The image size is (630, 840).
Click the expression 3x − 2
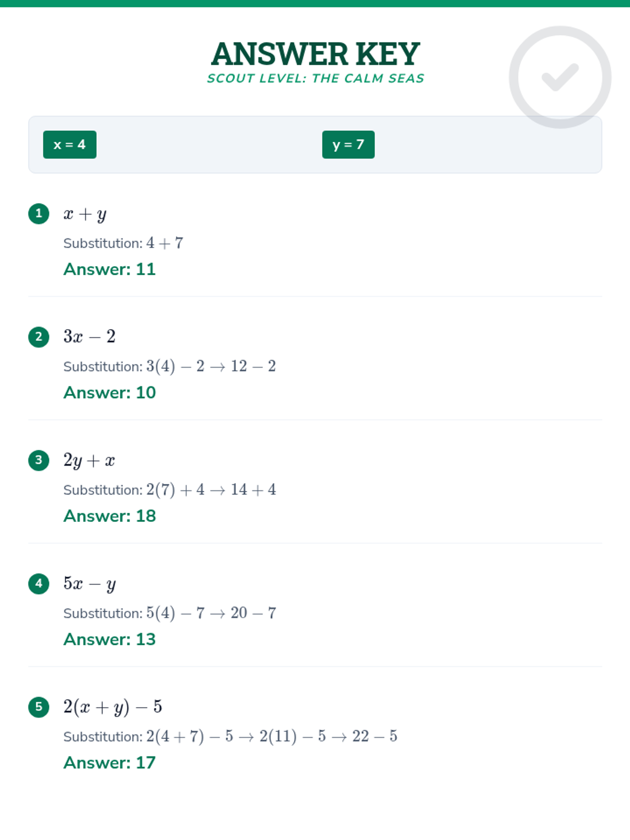click(89, 337)
